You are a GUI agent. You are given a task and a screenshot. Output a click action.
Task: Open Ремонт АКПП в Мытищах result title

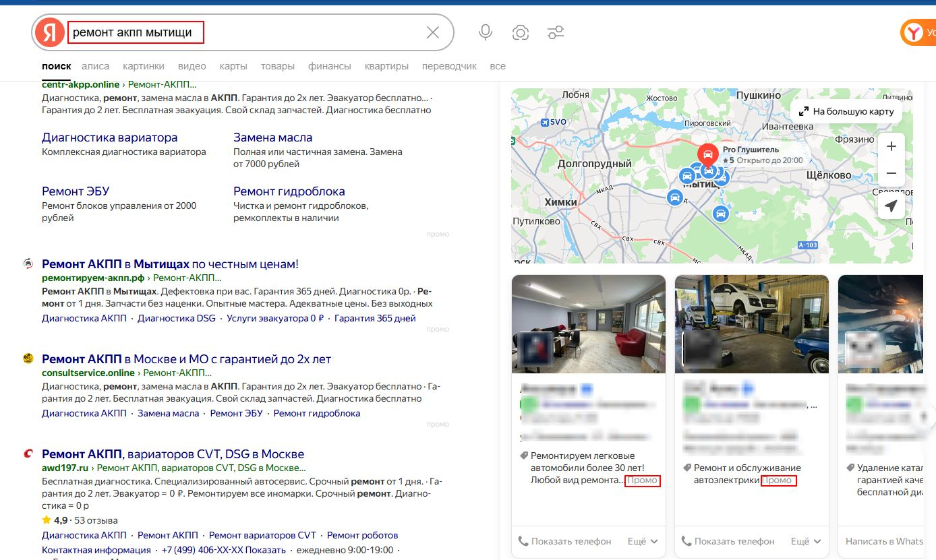[x=170, y=263]
